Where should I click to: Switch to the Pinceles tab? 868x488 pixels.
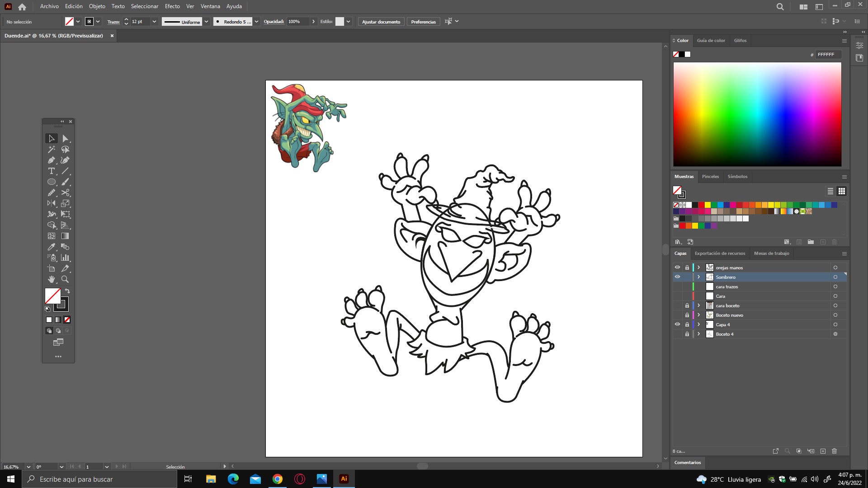(710, 177)
